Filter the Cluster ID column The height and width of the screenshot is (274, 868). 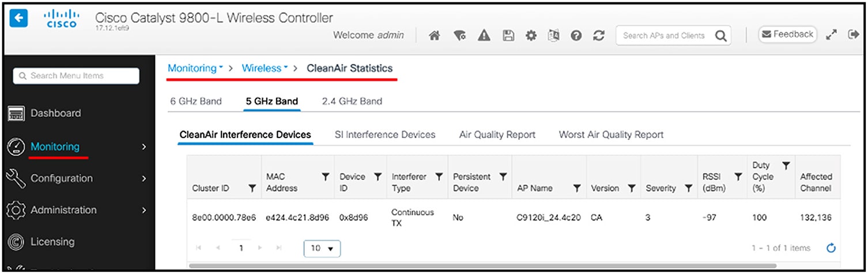tap(252, 188)
